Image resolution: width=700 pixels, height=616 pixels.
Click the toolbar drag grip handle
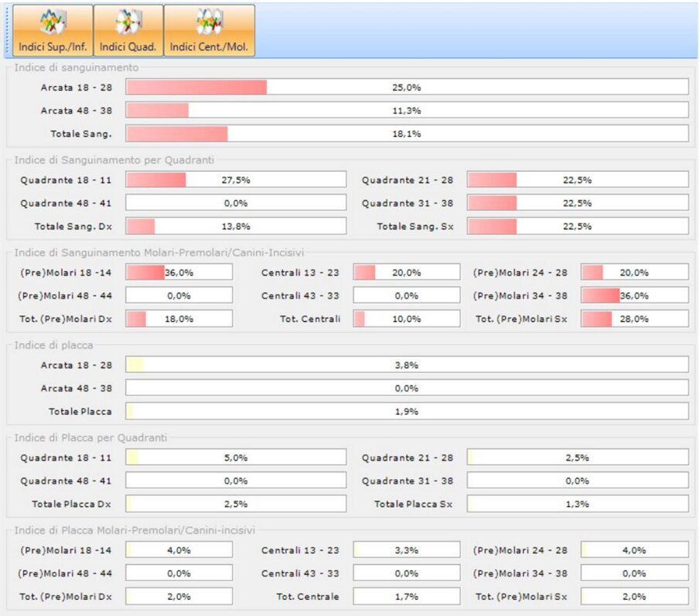[x=7, y=31]
